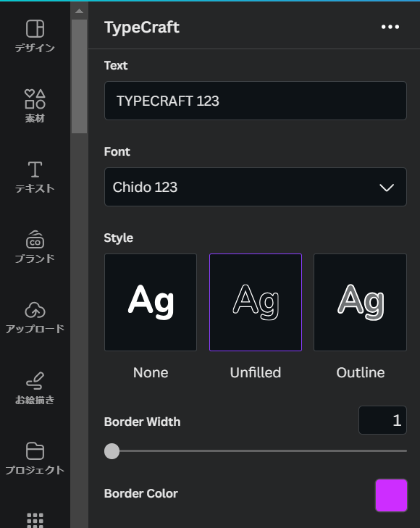Screen dimensions: 420x528
Task: Click the TypeCraft panel title
Action: (142, 28)
